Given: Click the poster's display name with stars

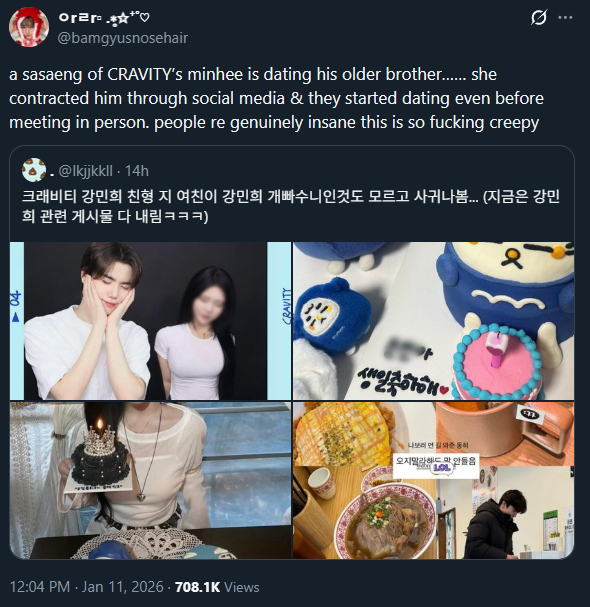Looking at the screenshot, I should (104, 18).
